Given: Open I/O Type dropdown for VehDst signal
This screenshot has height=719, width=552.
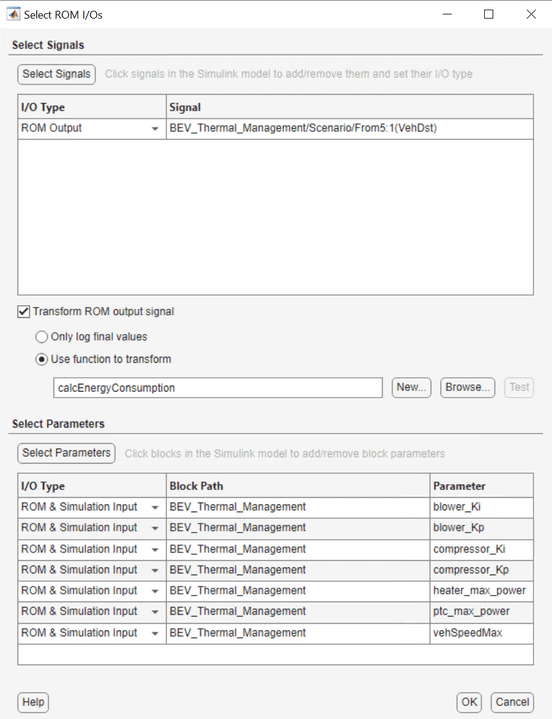Looking at the screenshot, I should [155, 129].
